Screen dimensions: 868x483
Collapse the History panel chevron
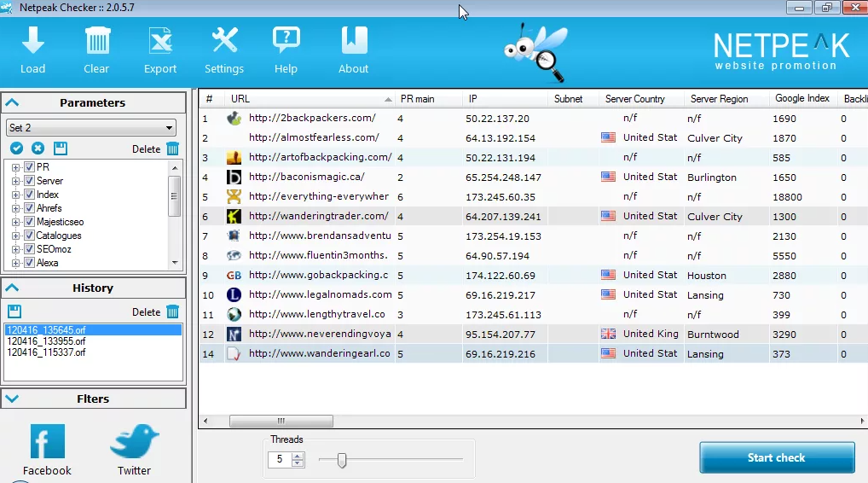coord(12,288)
